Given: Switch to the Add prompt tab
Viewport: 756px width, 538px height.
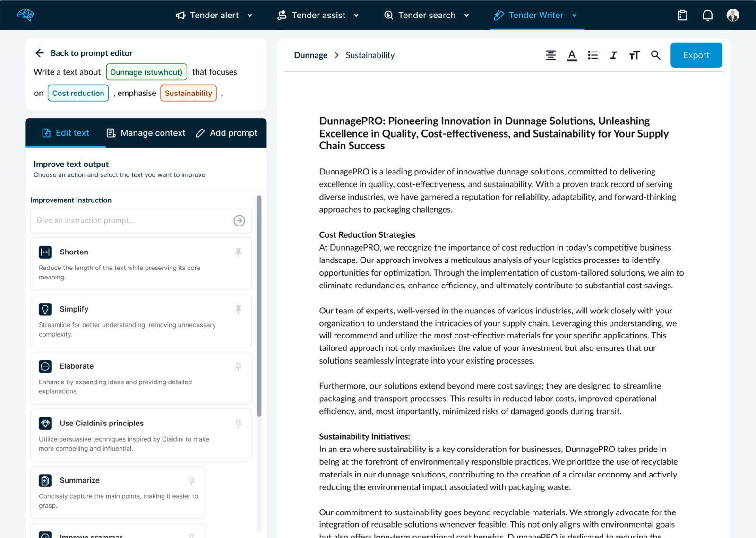Looking at the screenshot, I should pyautogui.click(x=227, y=133).
